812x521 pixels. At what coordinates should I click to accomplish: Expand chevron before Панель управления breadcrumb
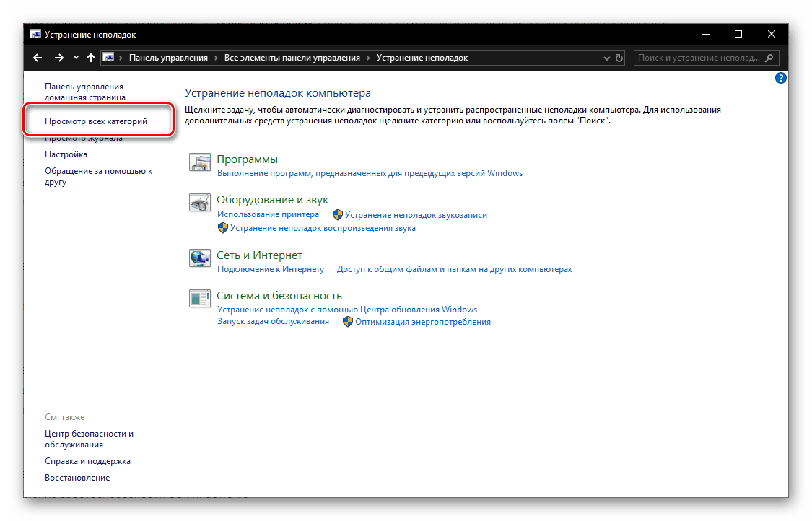(121, 58)
